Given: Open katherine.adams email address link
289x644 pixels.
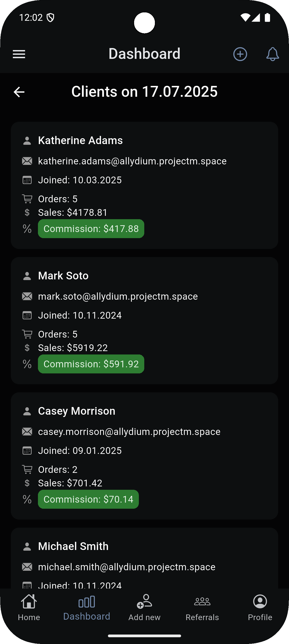Looking at the screenshot, I should coord(132,161).
